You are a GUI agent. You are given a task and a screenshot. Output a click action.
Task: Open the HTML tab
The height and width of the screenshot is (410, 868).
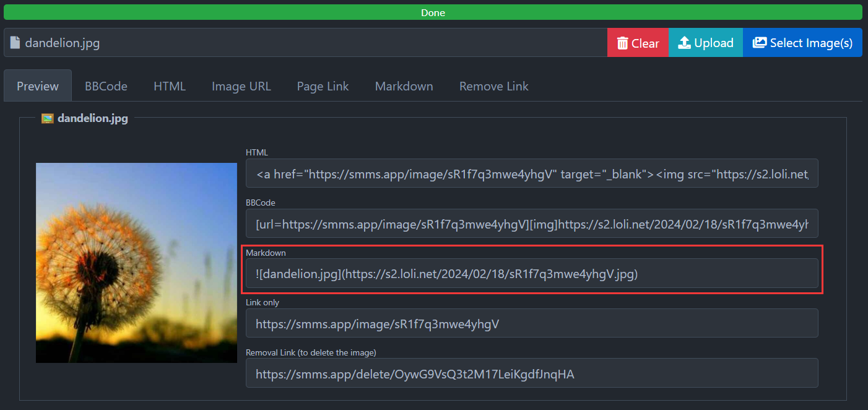coord(169,85)
